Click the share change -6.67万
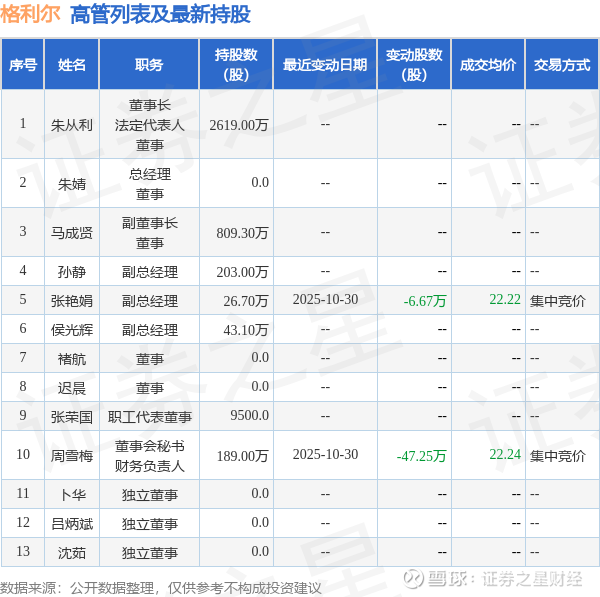The image size is (600, 597). click(x=425, y=301)
